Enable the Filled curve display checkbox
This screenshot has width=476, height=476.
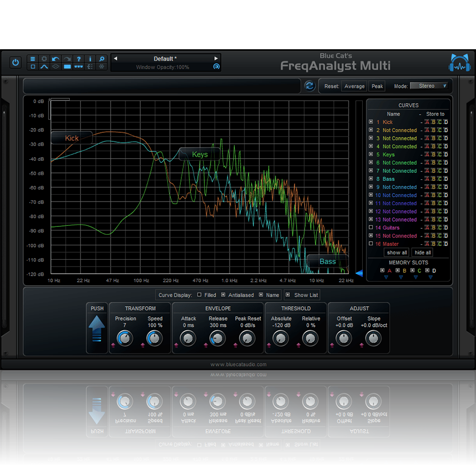tap(199, 295)
